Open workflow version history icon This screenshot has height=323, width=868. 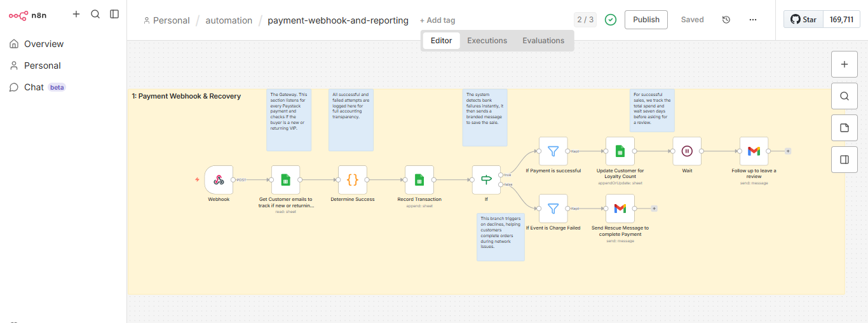click(726, 20)
